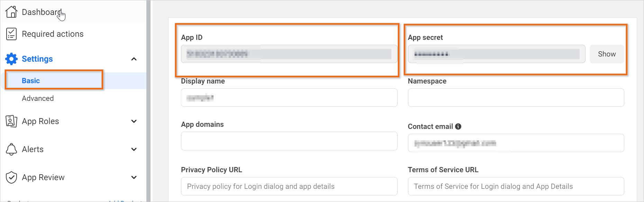The image size is (644, 202).
Task: Open Advanced settings page
Action: [x=38, y=98]
